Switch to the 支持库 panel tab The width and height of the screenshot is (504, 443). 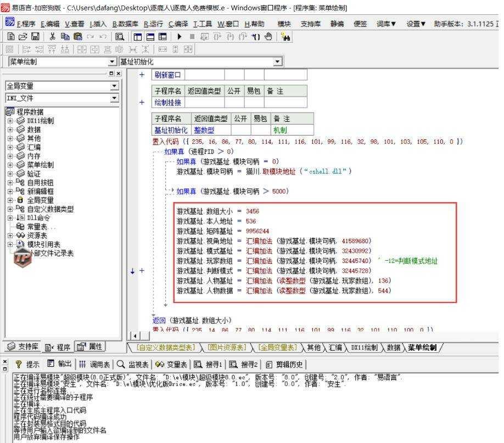click(x=23, y=346)
